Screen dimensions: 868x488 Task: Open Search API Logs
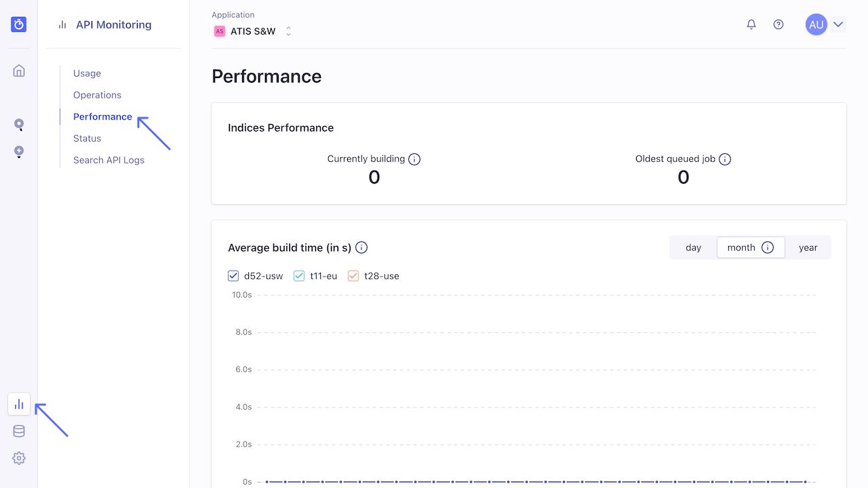(x=108, y=160)
